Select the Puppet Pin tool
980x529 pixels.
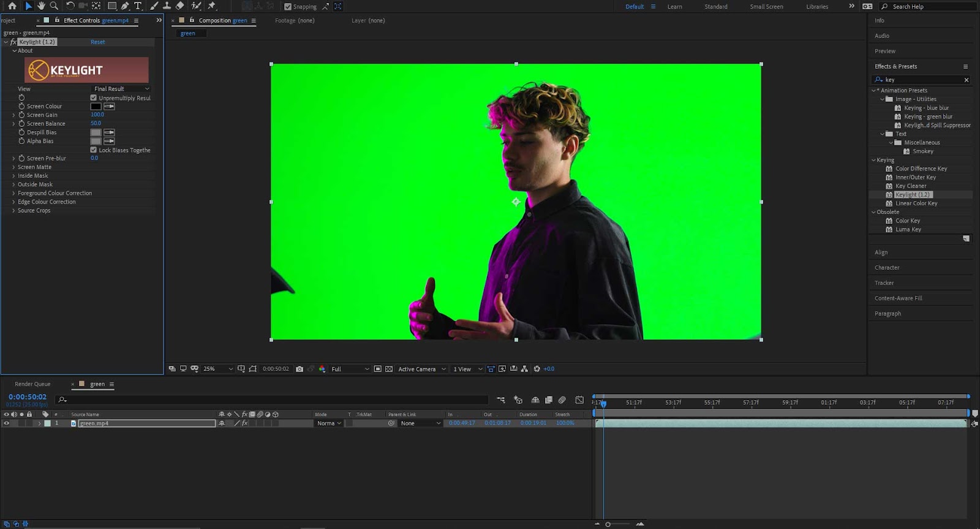211,6
